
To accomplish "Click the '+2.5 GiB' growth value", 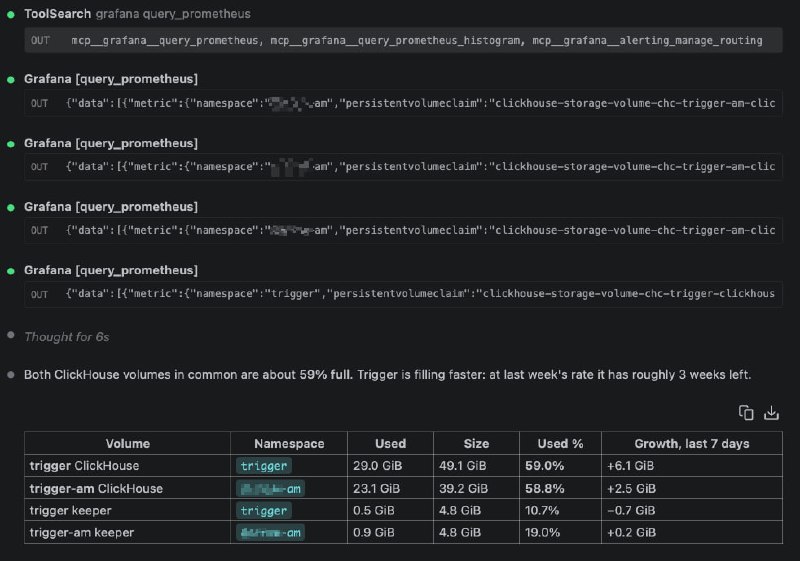I will pos(631,489).
